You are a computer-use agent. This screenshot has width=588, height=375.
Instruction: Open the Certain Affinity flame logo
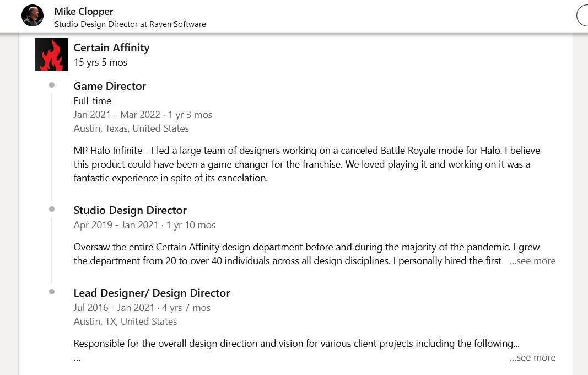(52, 55)
